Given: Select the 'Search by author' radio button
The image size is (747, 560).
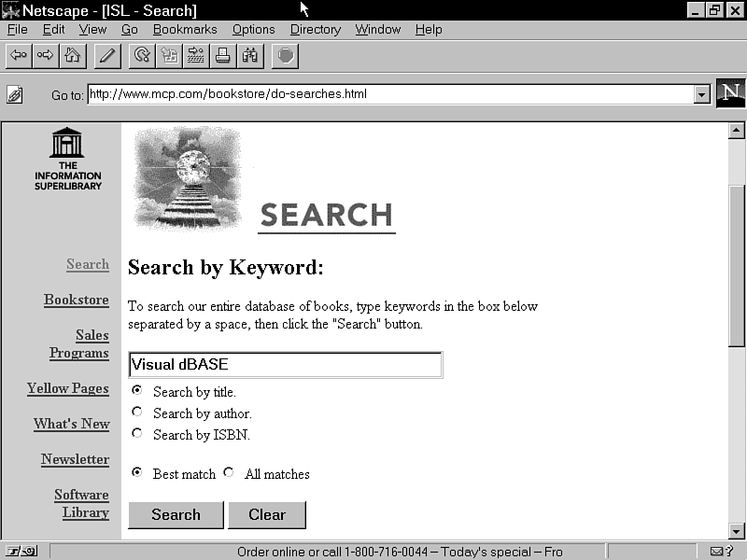Looking at the screenshot, I should (137, 412).
